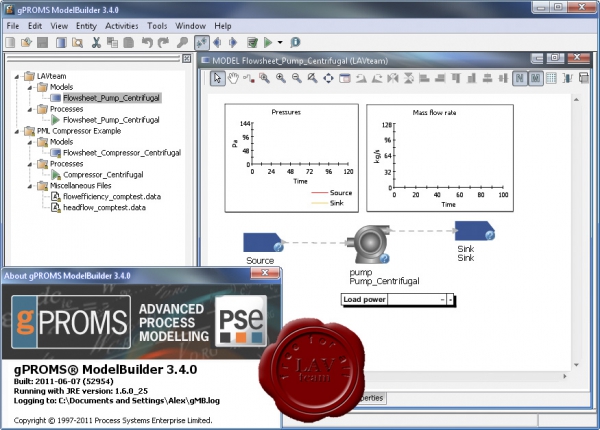This screenshot has width=600, height=430.
Task: Click the Save (floppy disk) icon
Action: pyautogui.click(x=42, y=42)
